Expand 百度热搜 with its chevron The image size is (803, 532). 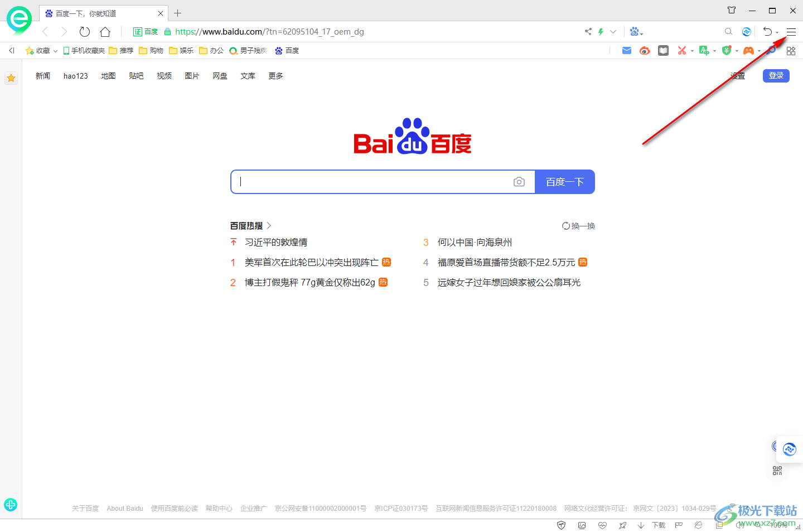pyautogui.click(x=269, y=226)
